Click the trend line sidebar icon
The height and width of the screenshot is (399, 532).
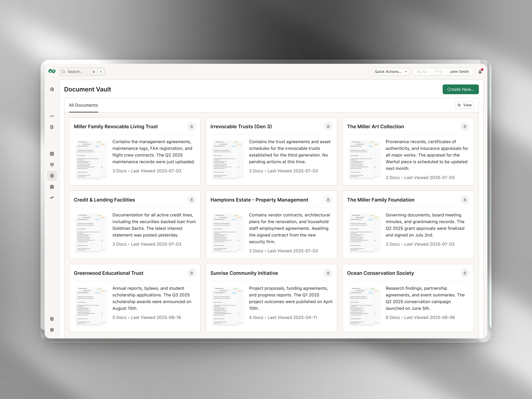(x=52, y=116)
